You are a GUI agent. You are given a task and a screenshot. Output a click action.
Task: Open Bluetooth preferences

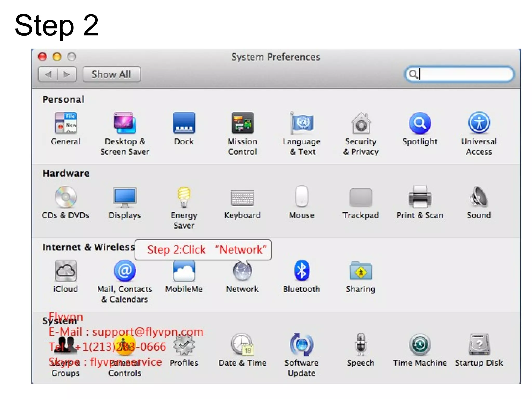click(x=301, y=271)
